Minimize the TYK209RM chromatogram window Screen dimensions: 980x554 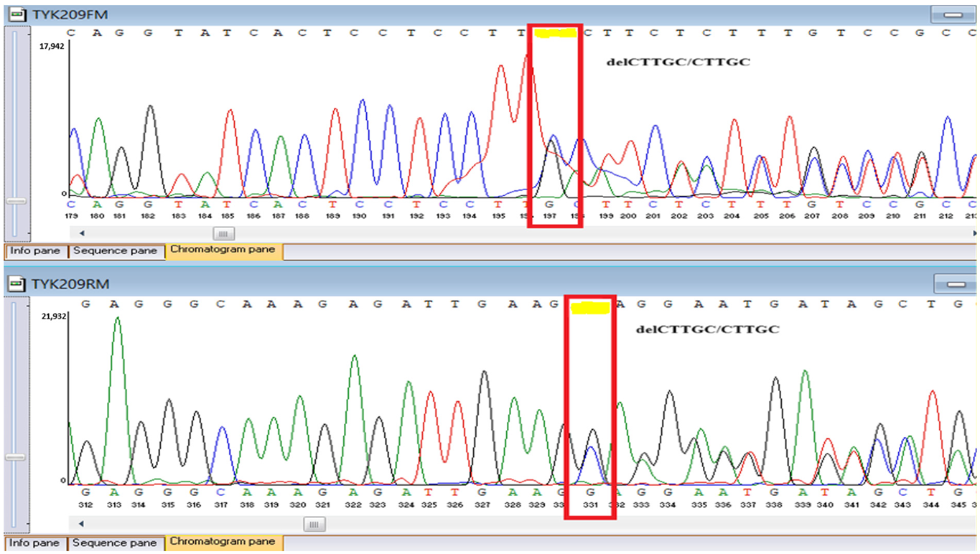coord(955,285)
